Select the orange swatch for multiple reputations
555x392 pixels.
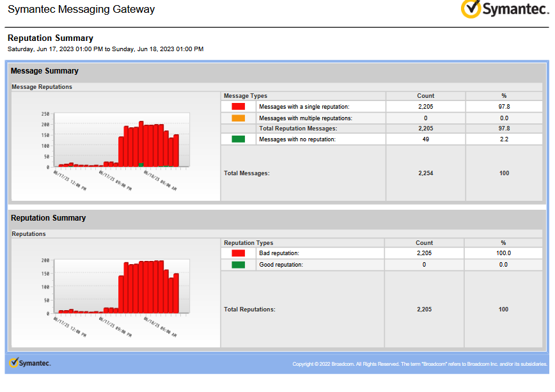tap(238, 118)
